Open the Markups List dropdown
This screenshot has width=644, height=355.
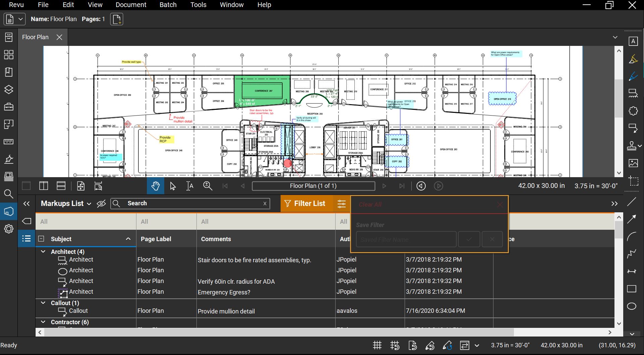point(89,203)
